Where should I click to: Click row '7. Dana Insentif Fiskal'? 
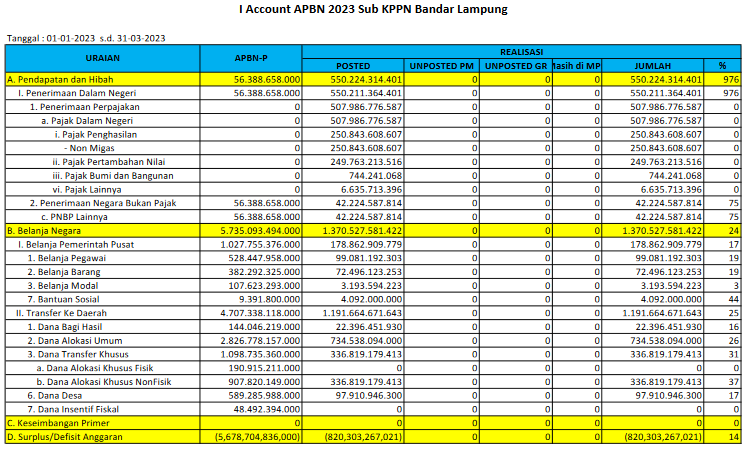click(373, 409)
